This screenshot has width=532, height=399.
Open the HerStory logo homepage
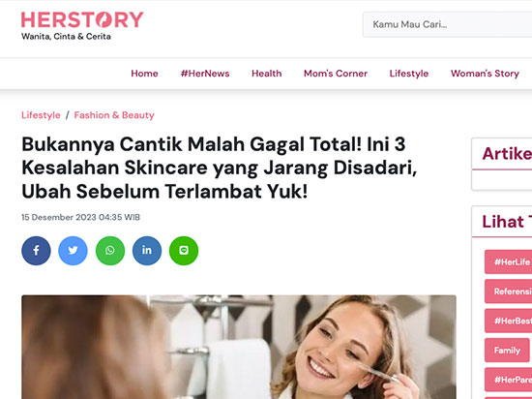(82, 26)
